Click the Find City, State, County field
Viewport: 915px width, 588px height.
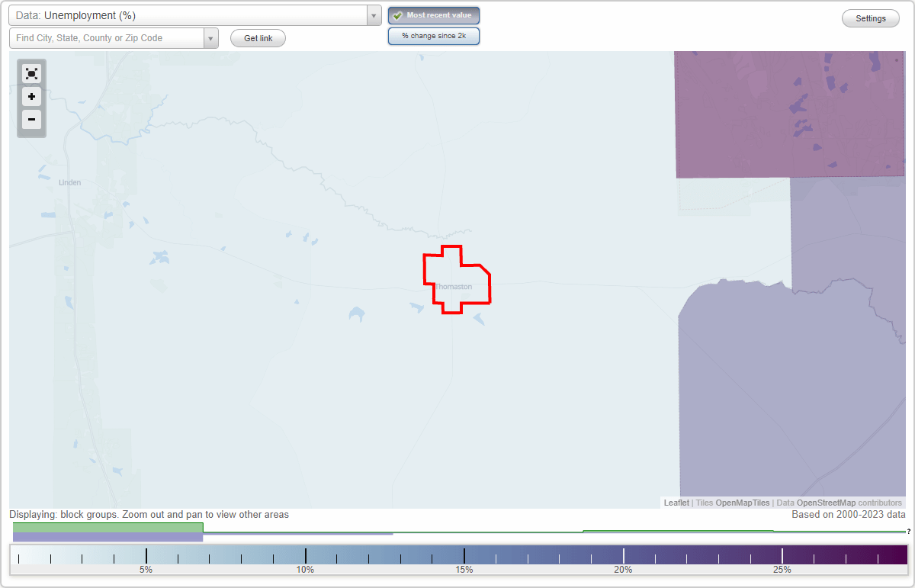pyautogui.click(x=106, y=38)
